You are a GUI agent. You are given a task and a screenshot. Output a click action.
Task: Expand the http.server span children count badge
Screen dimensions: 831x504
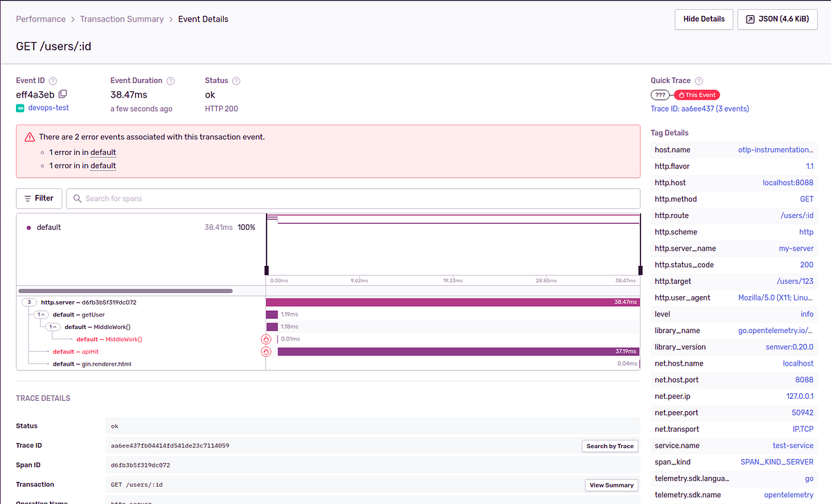pos(28,302)
